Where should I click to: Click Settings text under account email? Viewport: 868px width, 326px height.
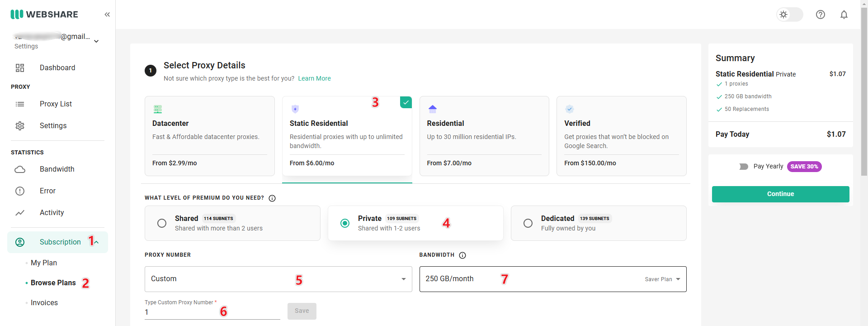[x=26, y=47]
